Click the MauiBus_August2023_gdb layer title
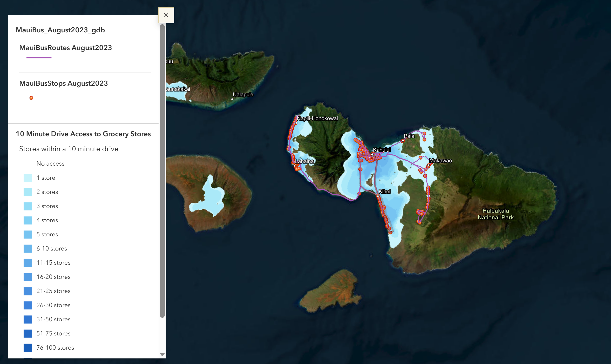Image resolution: width=611 pixels, height=364 pixels. [x=60, y=30]
